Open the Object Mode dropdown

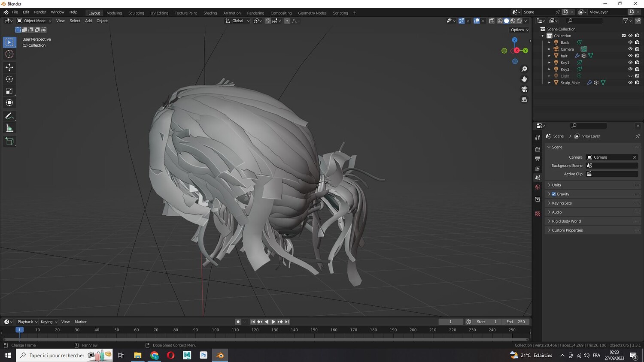pyautogui.click(x=34, y=21)
